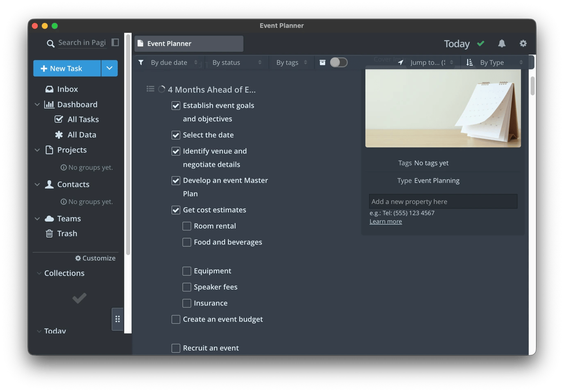Image resolution: width=564 pixels, height=392 pixels.
Task: Click the Projects document icon
Action: [x=50, y=150]
